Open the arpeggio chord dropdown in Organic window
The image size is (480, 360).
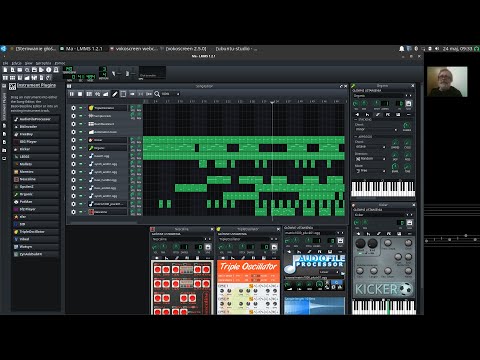(x=370, y=147)
